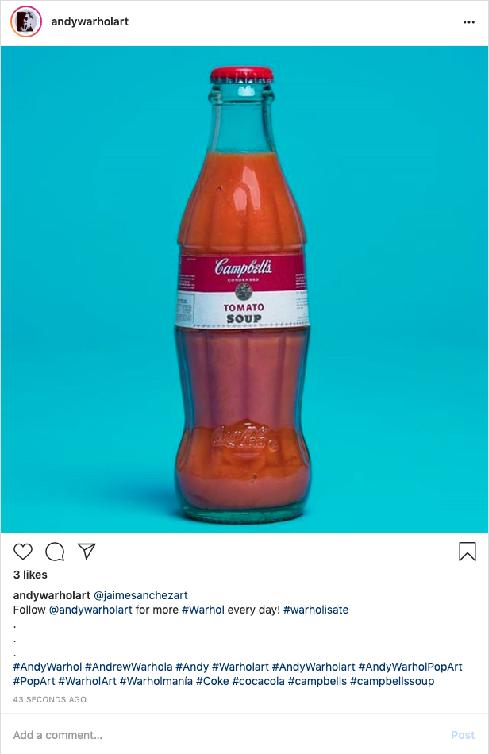Open the andywarholart profile picture
Image resolution: width=489 pixels, height=754 pixels.
click(x=26, y=22)
